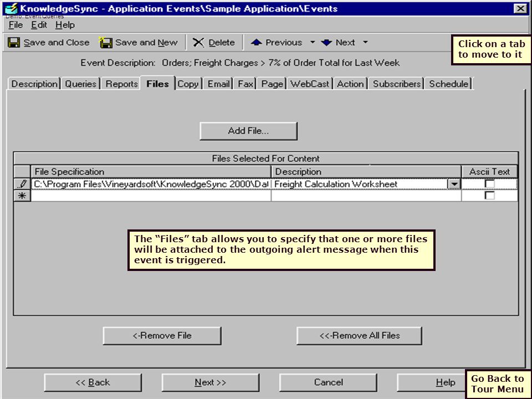Click the Ascii Text column header
532x399 pixels.
click(x=489, y=172)
